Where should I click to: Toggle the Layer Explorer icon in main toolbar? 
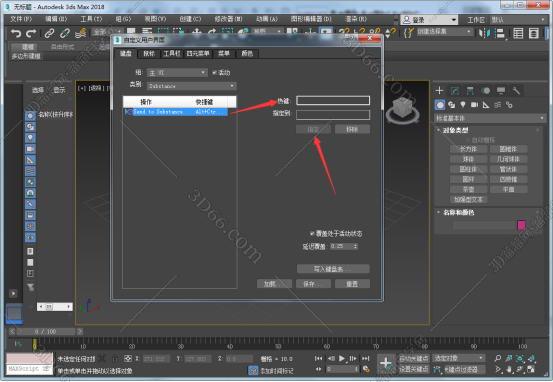[x=534, y=34]
